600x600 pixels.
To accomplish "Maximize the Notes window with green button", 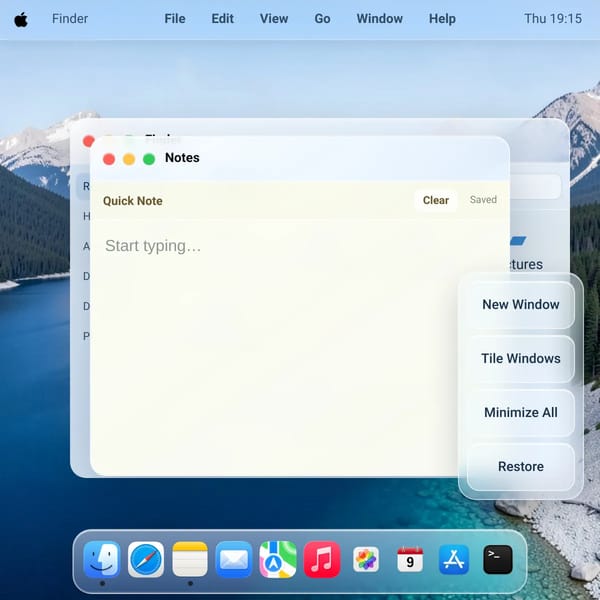I will [149, 159].
